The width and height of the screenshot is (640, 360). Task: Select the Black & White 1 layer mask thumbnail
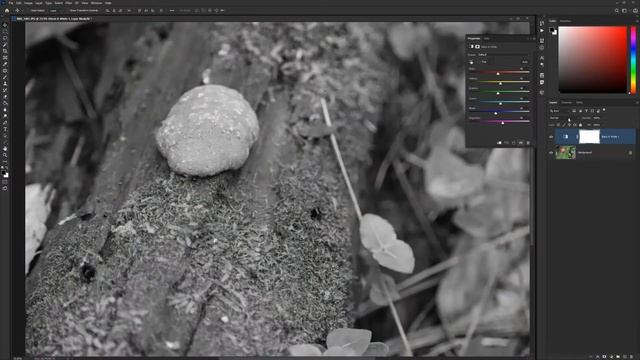[589, 137]
